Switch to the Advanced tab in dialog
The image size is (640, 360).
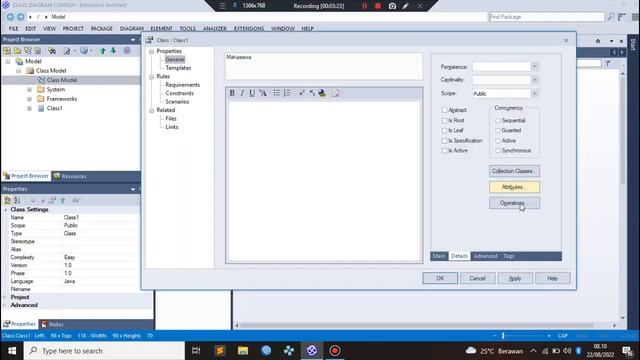(x=485, y=256)
